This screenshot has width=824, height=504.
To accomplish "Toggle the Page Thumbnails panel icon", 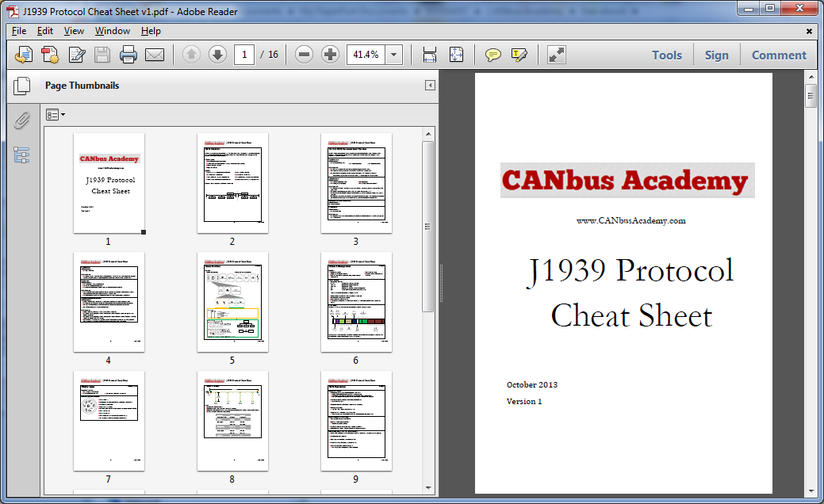I will coord(21,86).
